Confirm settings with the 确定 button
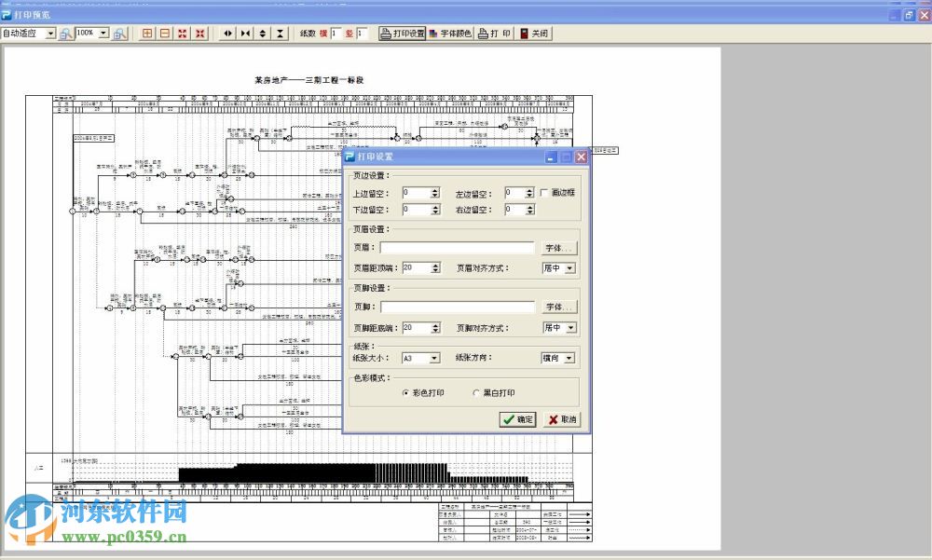The height and width of the screenshot is (560, 932). [x=518, y=419]
